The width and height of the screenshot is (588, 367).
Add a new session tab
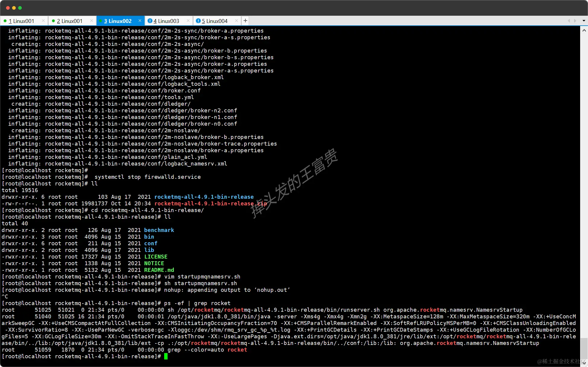(245, 21)
